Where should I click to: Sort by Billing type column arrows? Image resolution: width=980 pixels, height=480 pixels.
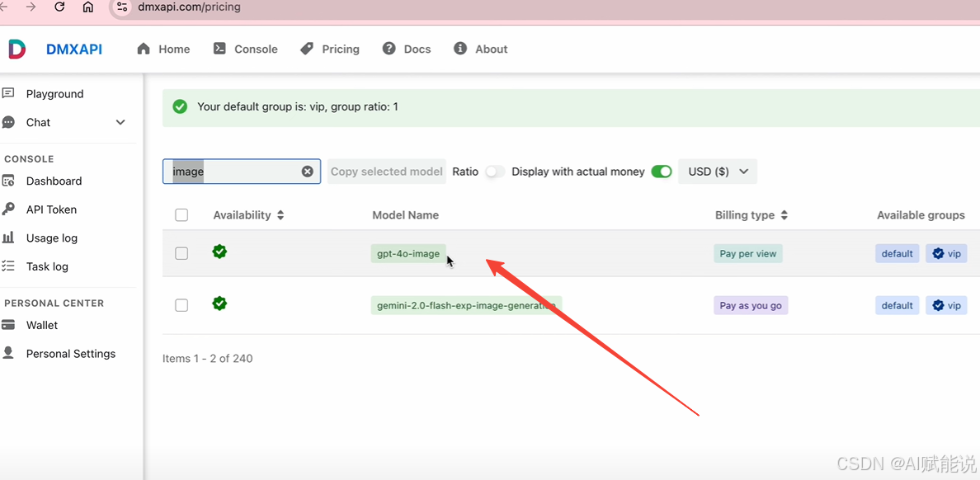point(784,215)
